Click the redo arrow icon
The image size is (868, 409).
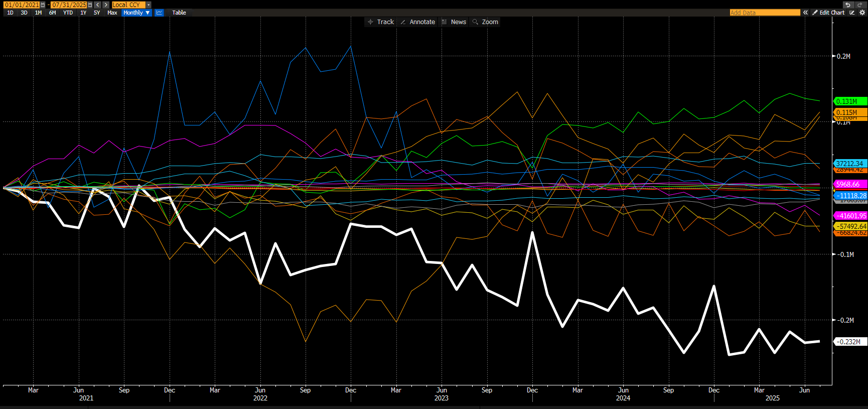(859, 5)
